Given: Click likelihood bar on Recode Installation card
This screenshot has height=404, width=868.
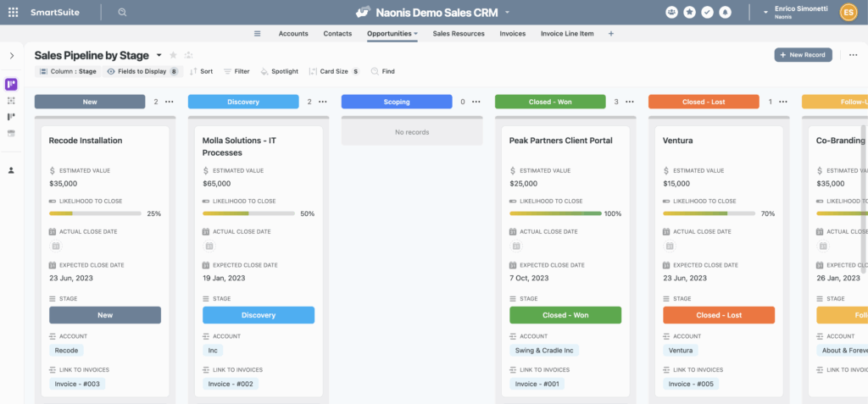Looking at the screenshot, I should click(x=96, y=213).
